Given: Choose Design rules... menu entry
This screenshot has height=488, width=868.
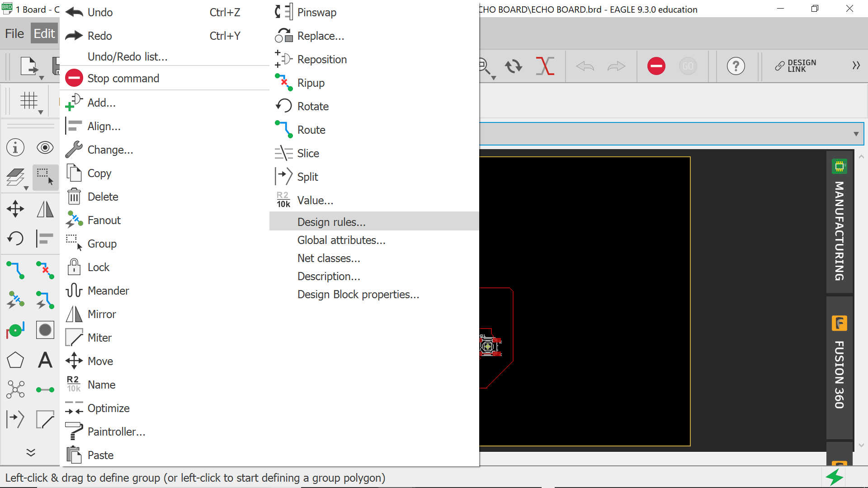Looking at the screenshot, I should (x=331, y=222).
